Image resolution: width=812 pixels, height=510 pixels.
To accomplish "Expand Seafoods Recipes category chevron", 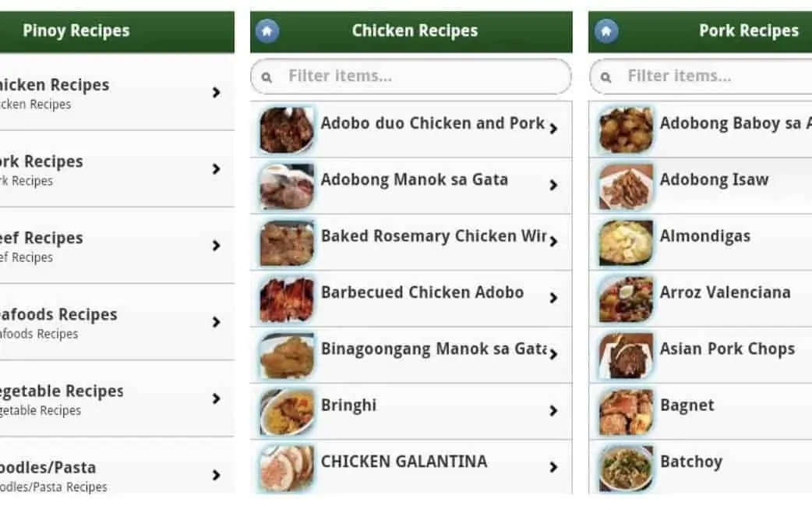I will [x=216, y=322].
